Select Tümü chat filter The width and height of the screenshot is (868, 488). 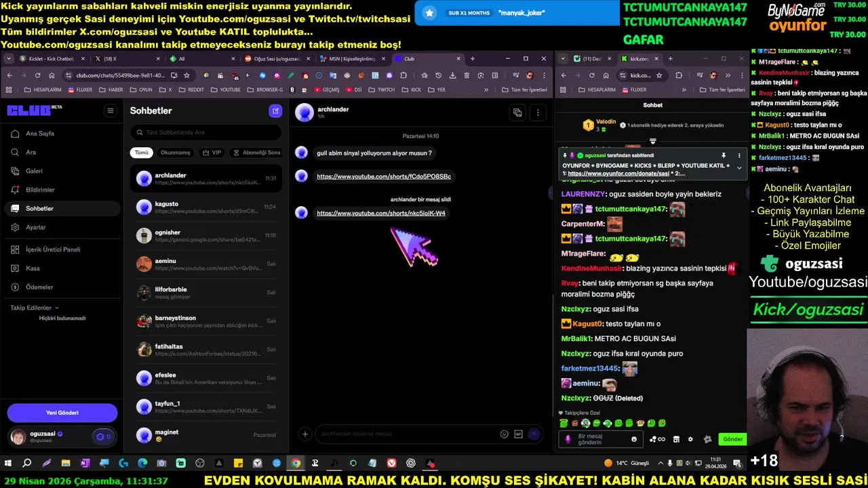click(x=141, y=152)
